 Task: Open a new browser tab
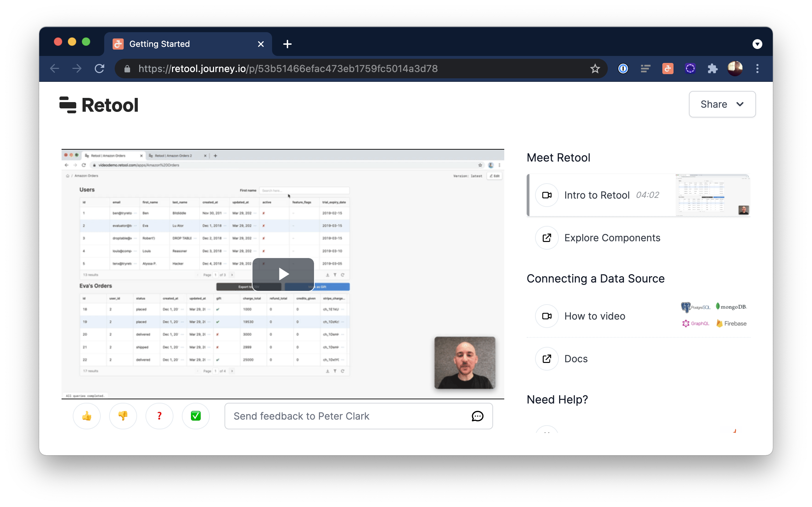tap(287, 44)
